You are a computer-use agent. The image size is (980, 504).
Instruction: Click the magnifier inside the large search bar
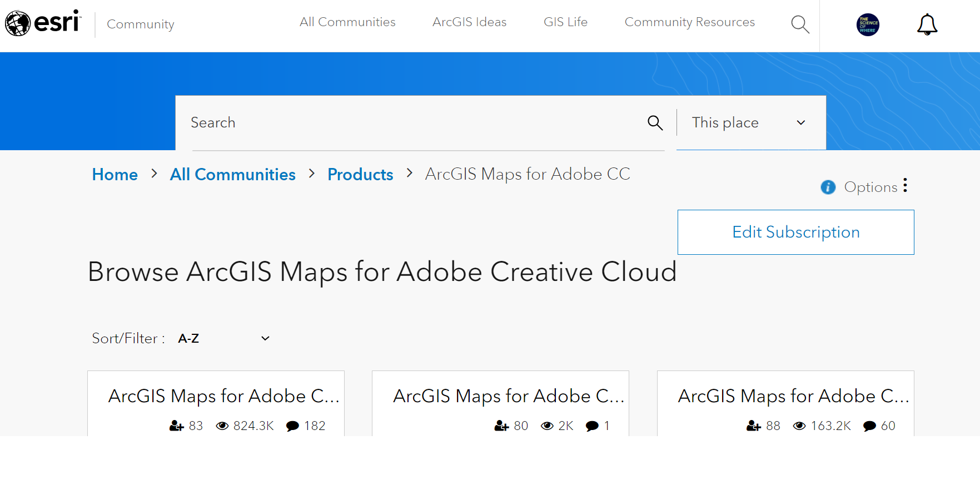(655, 122)
